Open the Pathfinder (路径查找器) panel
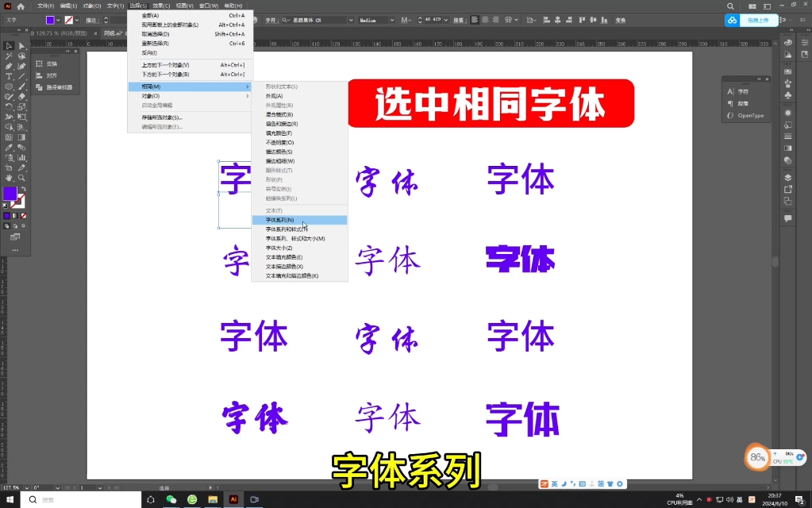The height and width of the screenshot is (508, 812). [55, 87]
